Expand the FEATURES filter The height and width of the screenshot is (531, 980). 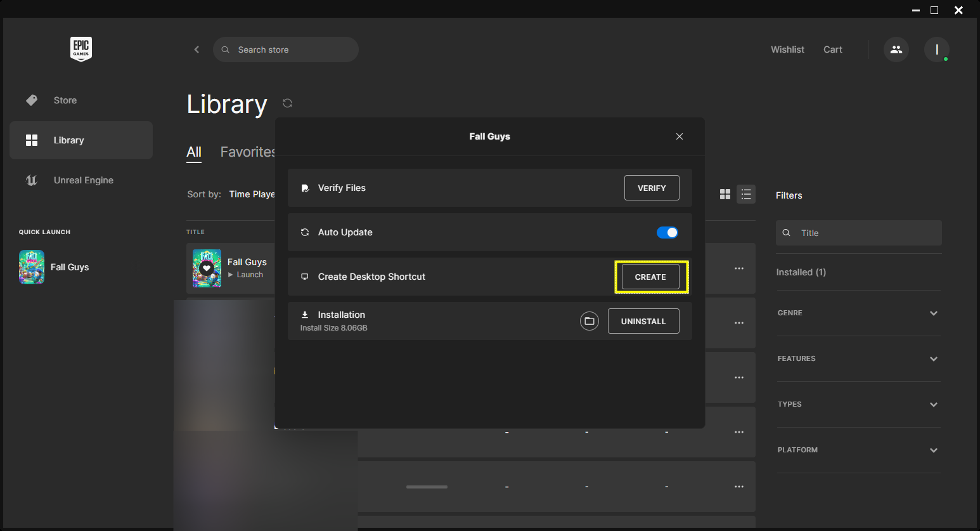click(859, 358)
